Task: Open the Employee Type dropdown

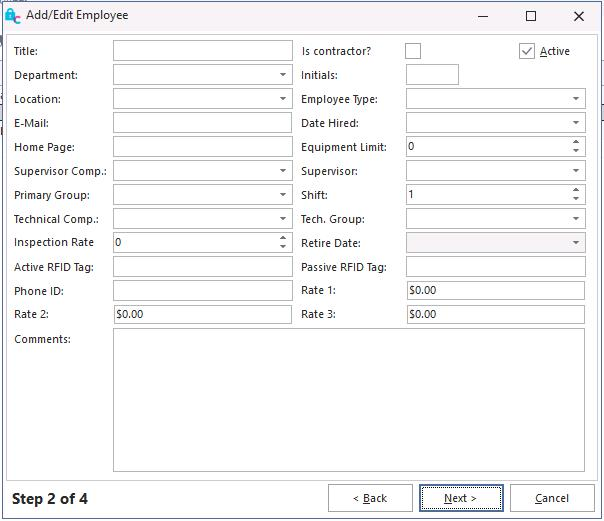Action: coord(576,99)
